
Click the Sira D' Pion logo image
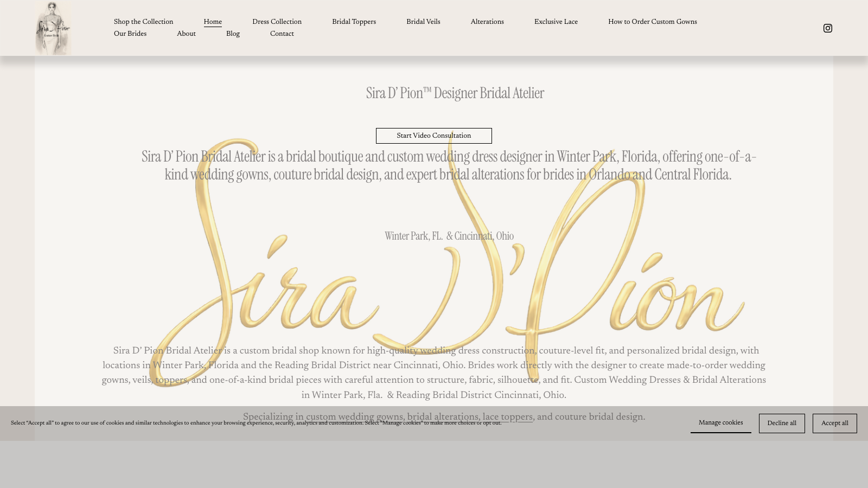coord(53,28)
